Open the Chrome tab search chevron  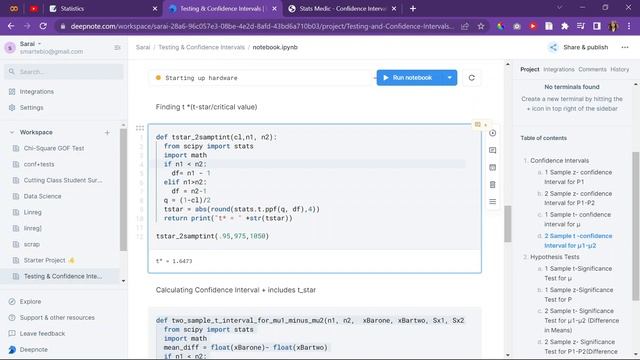click(559, 8)
